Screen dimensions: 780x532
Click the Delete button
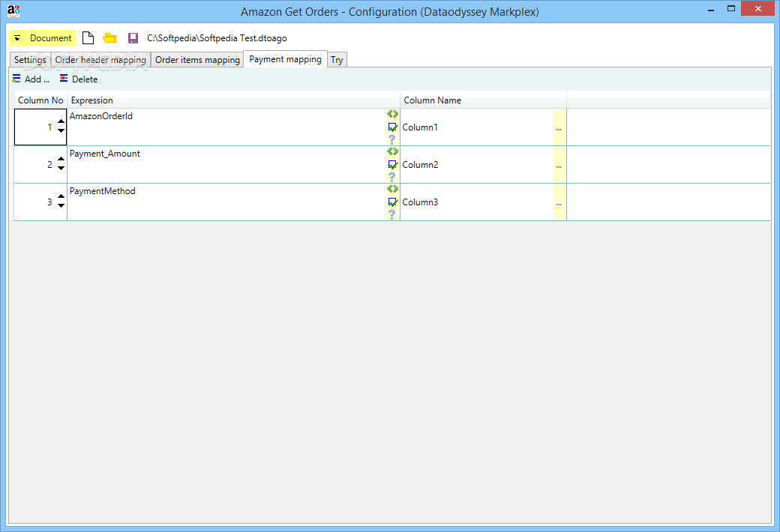click(79, 79)
